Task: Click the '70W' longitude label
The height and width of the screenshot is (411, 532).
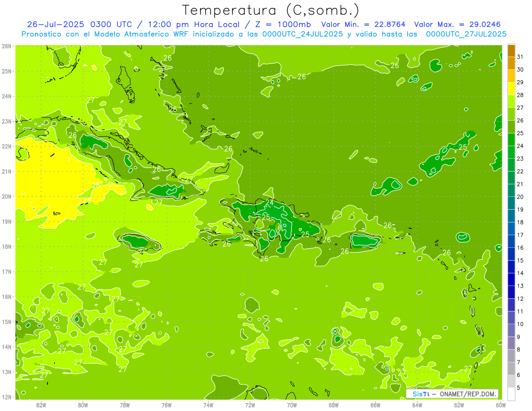Action: click(292, 405)
